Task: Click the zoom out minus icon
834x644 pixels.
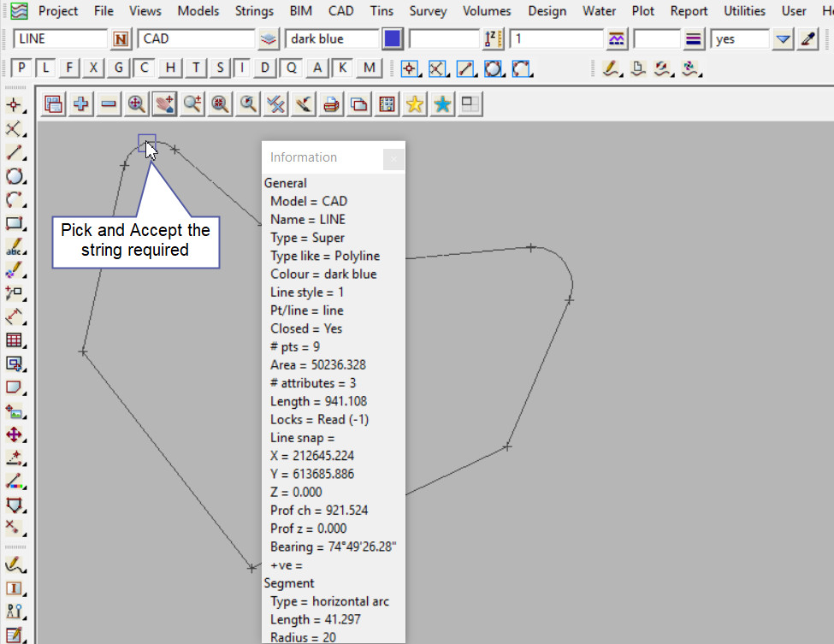Action: (x=109, y=104)
